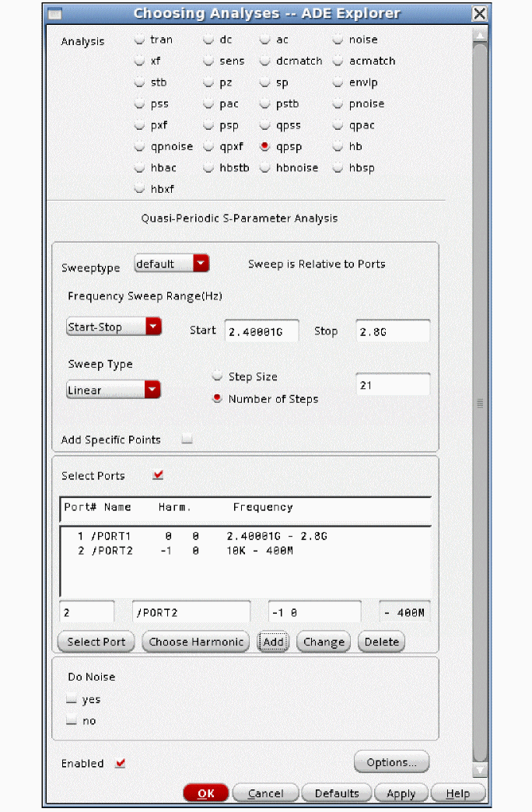
Task: Edit the port number field containing 2
Action: click(x=87, y=612)
